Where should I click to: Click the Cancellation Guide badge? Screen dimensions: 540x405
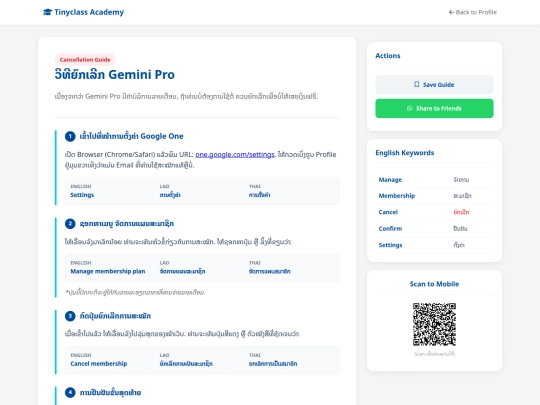pos(85,60)
